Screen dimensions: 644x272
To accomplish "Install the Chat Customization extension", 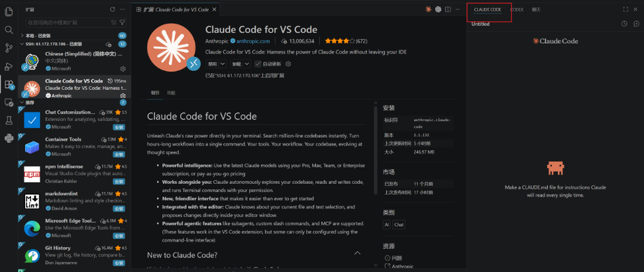I will [119, 128].
